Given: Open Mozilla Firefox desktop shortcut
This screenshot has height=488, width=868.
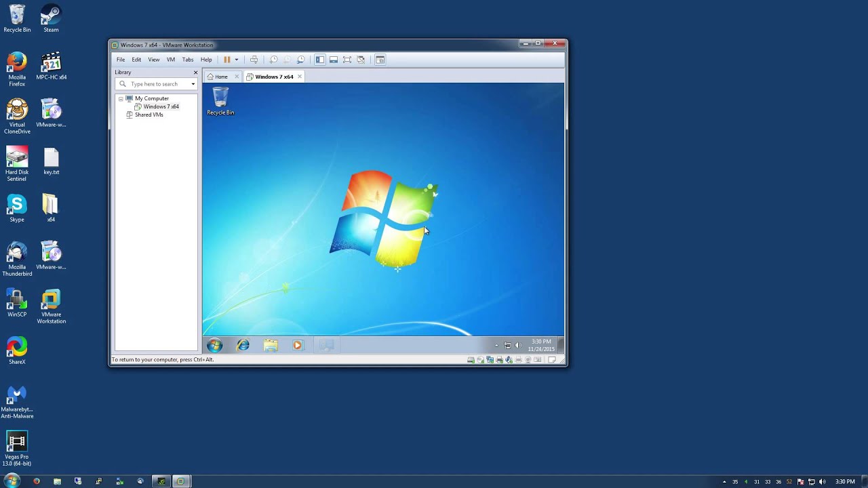Looking at the screenshot, I should (17, 69).
